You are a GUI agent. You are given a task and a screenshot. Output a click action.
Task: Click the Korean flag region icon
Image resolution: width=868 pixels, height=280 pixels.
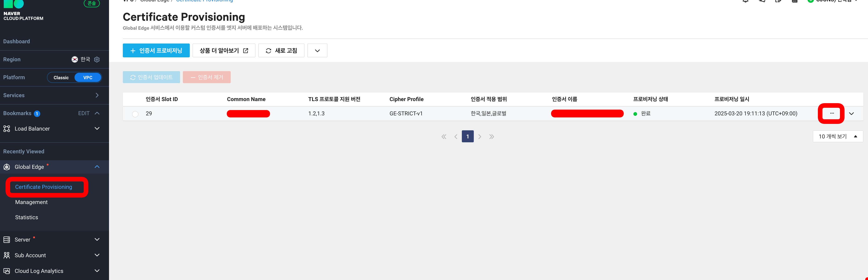[x=75, y=59]
